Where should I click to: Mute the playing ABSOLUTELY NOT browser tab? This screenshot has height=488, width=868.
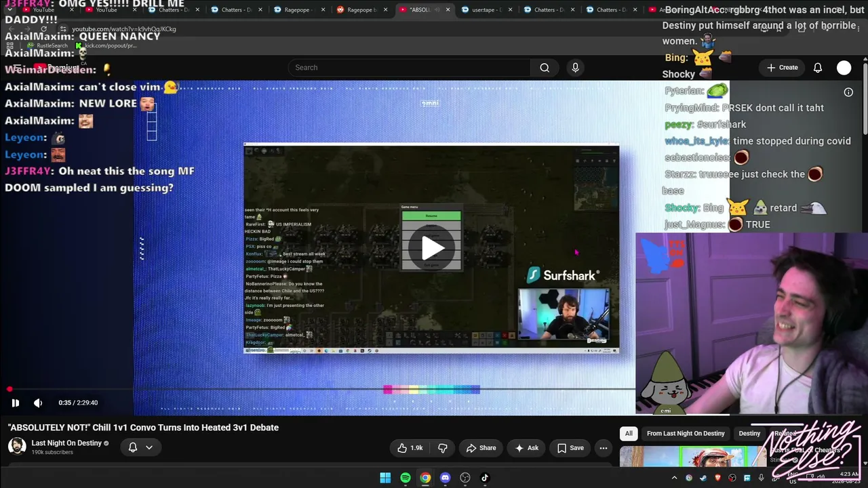pos(436,9)
